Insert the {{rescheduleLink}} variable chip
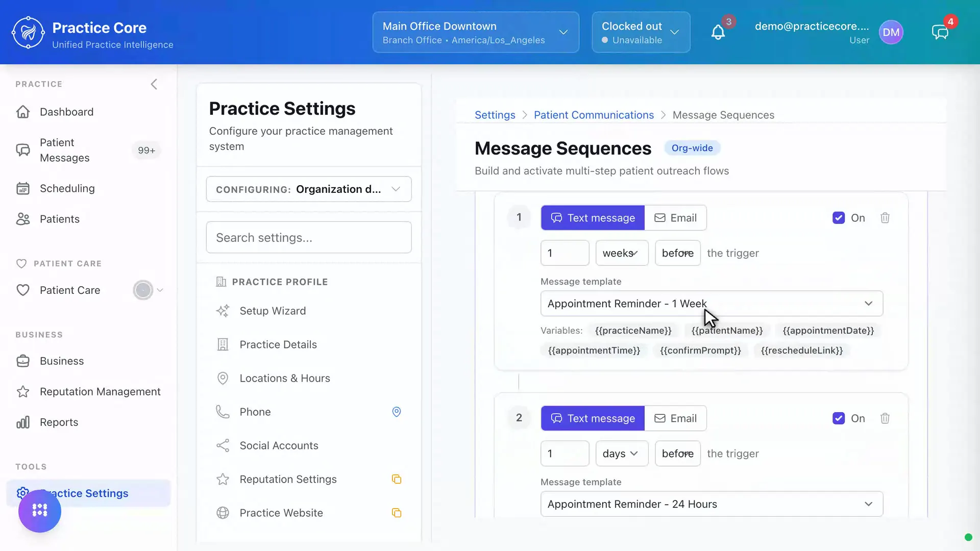The height and width of the screenshot is (551, 980). pyautogui.click(x=801, y=350)
